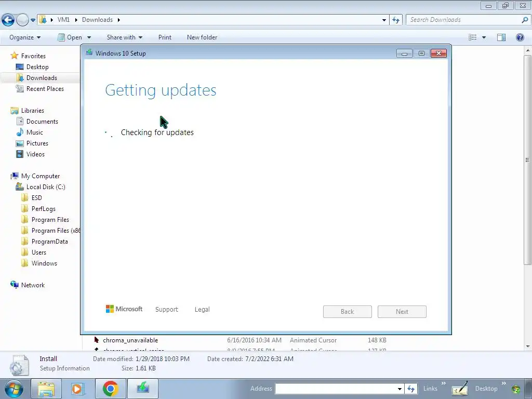The height and width of the screenshot is (399, 532).
Task: Open recent pages dropdown beside forward arrow
Action: (33, 20)
